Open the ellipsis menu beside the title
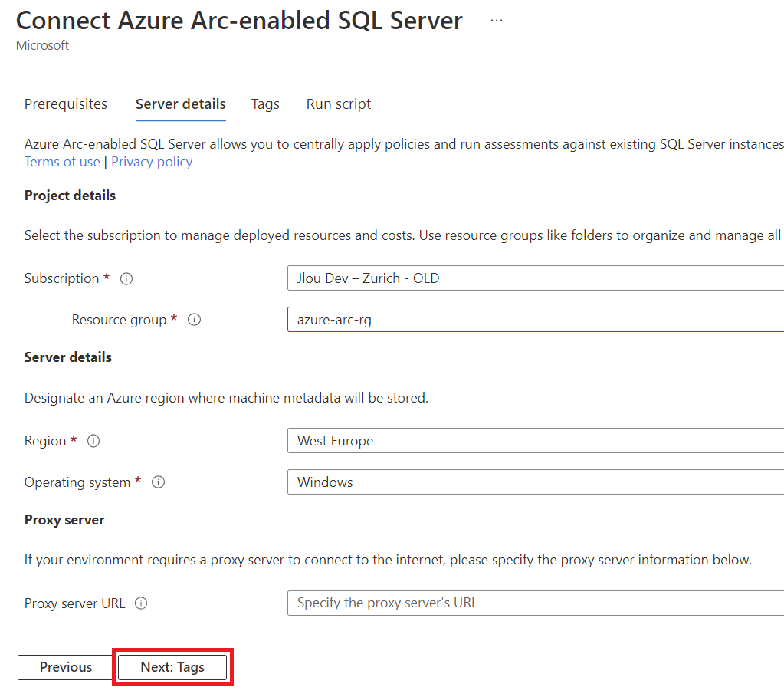This screenshot has height=697, width=784. point(496,21)
